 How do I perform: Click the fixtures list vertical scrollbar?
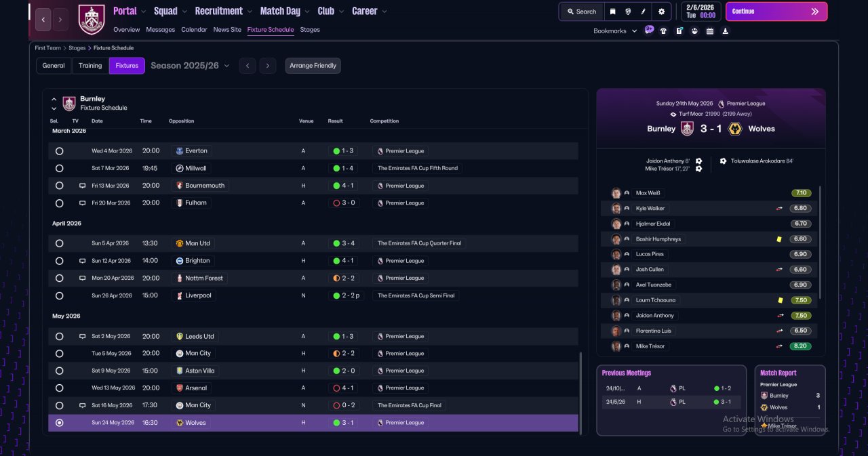click(x=580, y=393)
